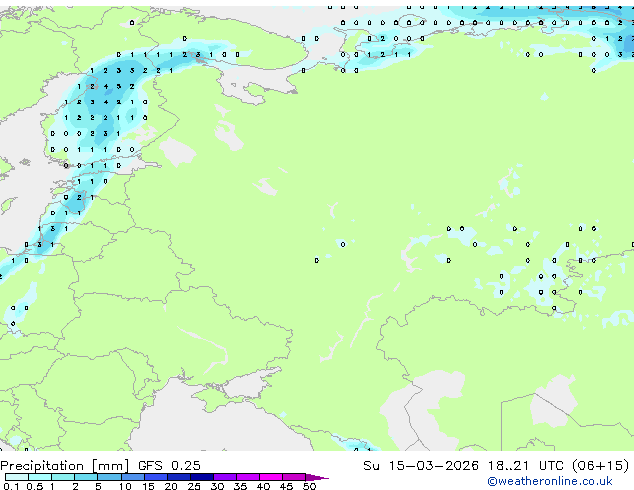
Task: Click the '25' legend scale label
Action: click(x=194, y=486)
